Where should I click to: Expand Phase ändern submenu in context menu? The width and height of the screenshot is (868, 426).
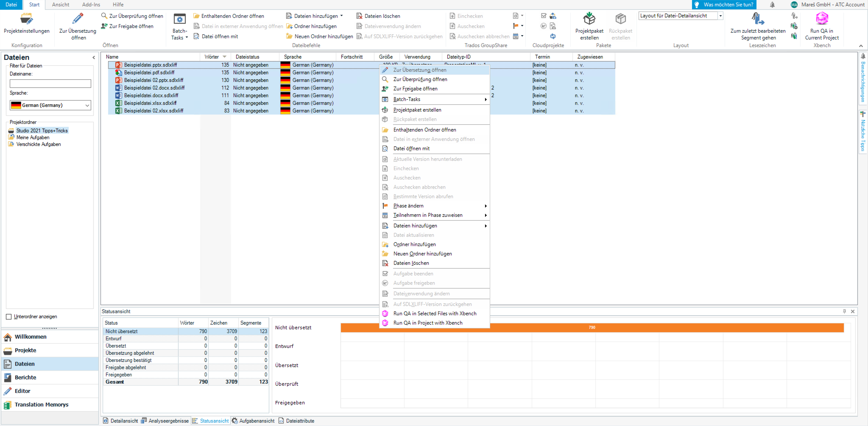point(435,206)
